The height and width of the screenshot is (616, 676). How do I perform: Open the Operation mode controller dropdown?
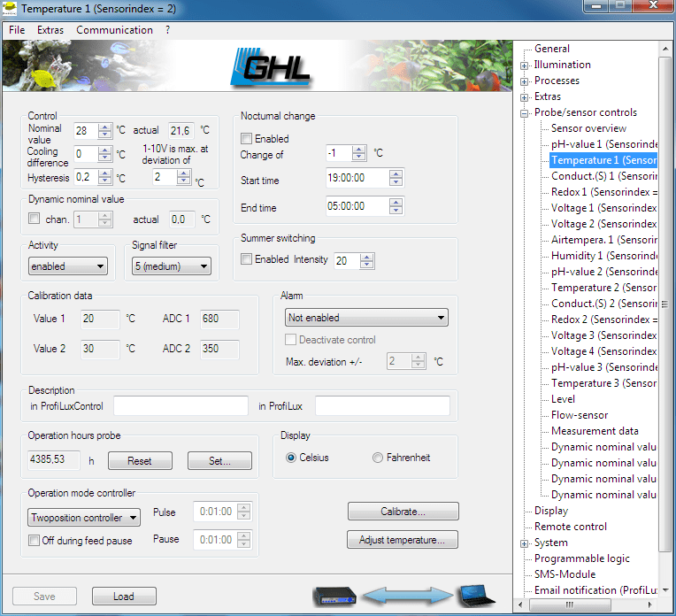point(84,517)
